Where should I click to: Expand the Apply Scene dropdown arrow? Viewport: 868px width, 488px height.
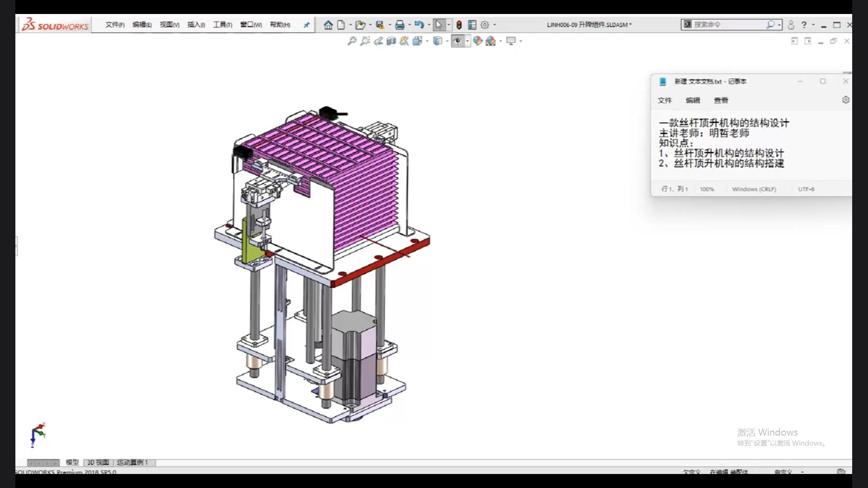(x=500, y=41)
